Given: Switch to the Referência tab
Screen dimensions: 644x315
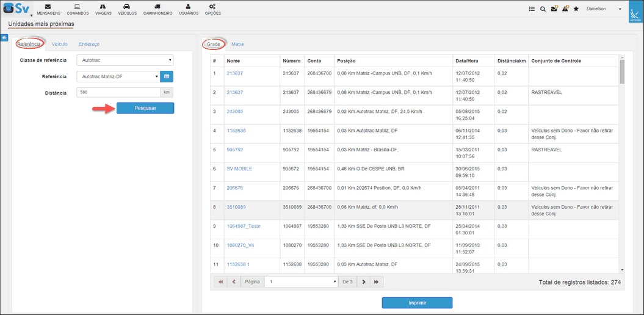Looking at the screenshot, I should [x=29, y=44].
